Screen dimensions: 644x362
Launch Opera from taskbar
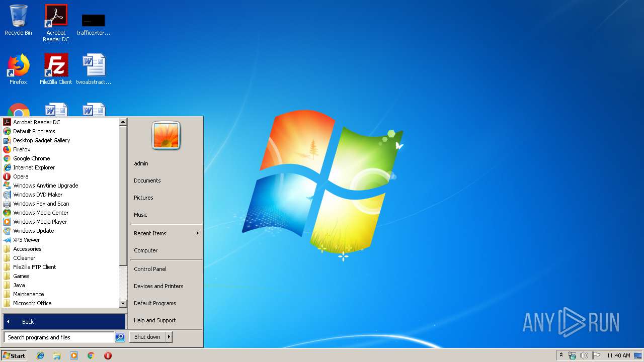point(108,355)
